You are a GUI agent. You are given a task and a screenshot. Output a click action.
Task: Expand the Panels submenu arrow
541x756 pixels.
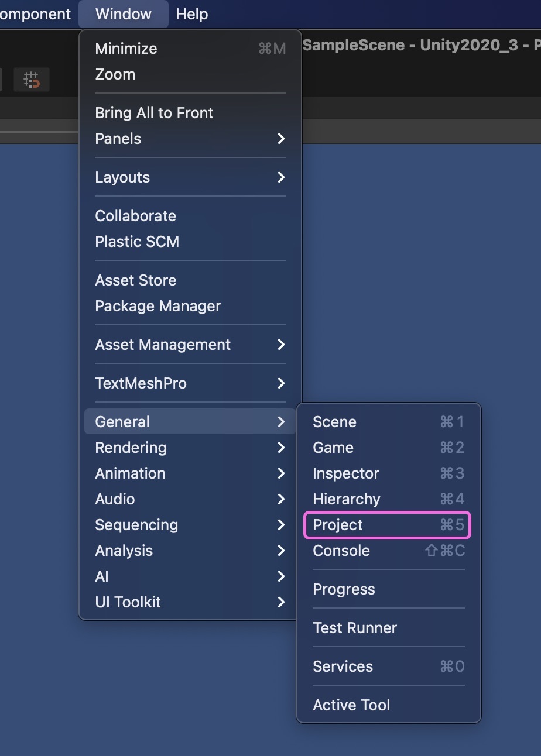coord(281,139)
